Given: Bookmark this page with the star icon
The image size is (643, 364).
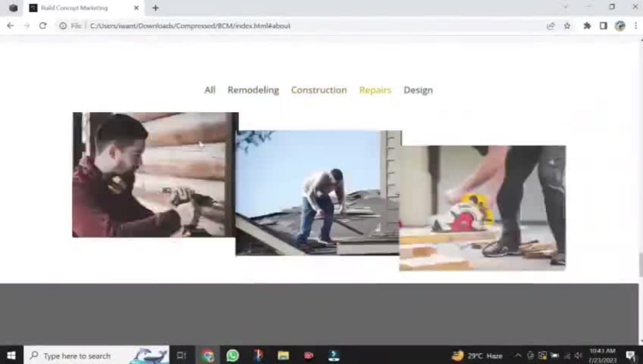Looking at the screenshot, I should click(567, 26).
